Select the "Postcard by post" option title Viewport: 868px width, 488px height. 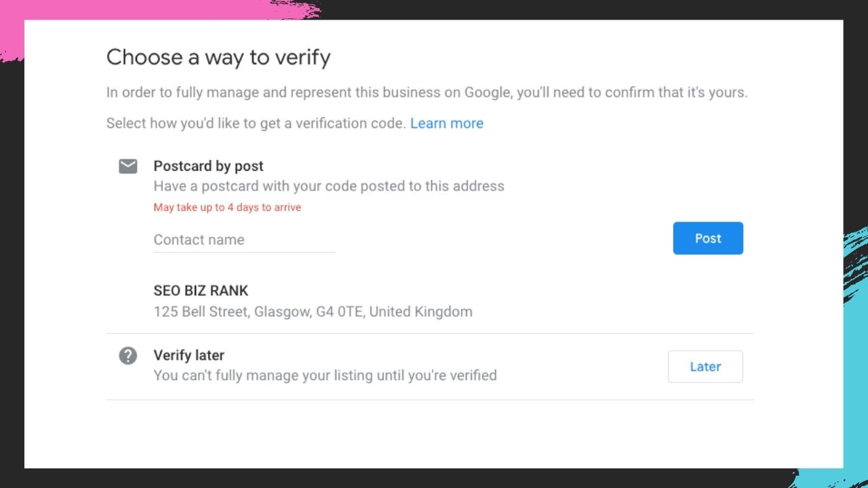click(x=208, y=166)
